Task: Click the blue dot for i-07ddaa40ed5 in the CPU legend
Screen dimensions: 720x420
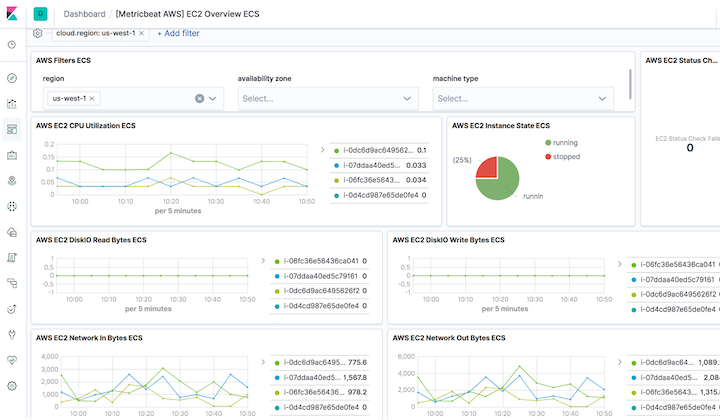Action: click(x=337, y=165)
